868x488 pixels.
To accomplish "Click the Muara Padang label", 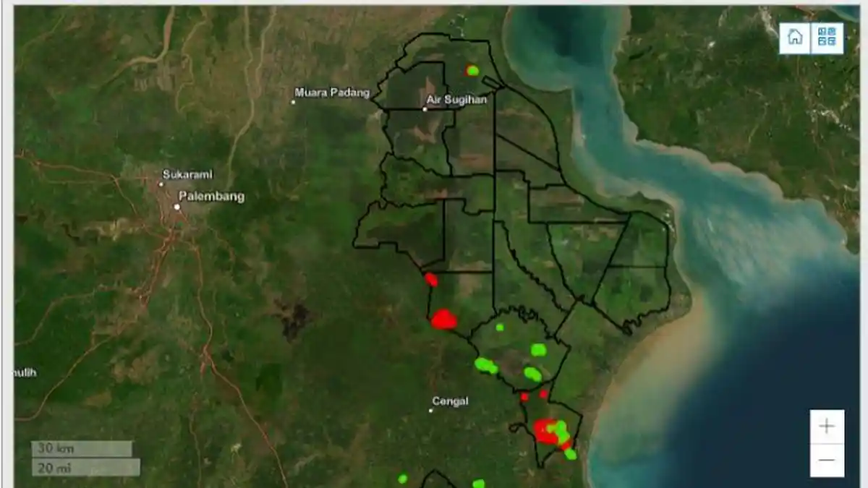I will [x=332, y=93].
